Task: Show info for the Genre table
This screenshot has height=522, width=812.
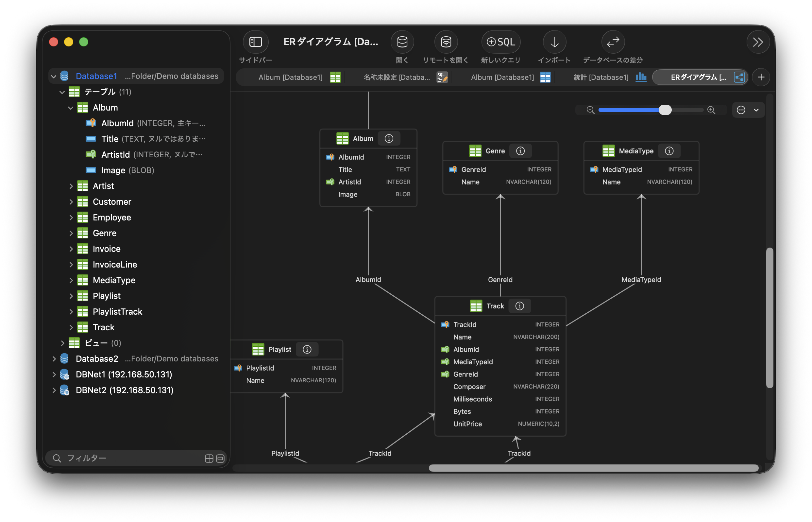Action: pyautogui.click(x=520, y=151)
